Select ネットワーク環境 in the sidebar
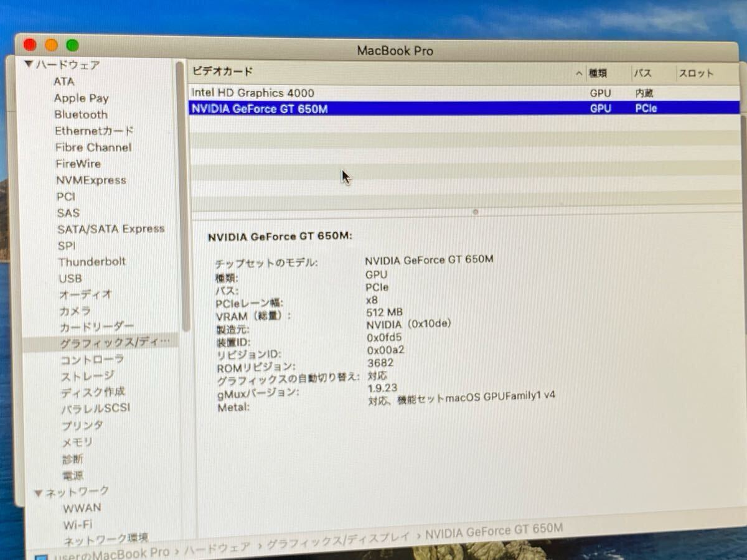This screenshot has height=560, width=747. (106, 538)
